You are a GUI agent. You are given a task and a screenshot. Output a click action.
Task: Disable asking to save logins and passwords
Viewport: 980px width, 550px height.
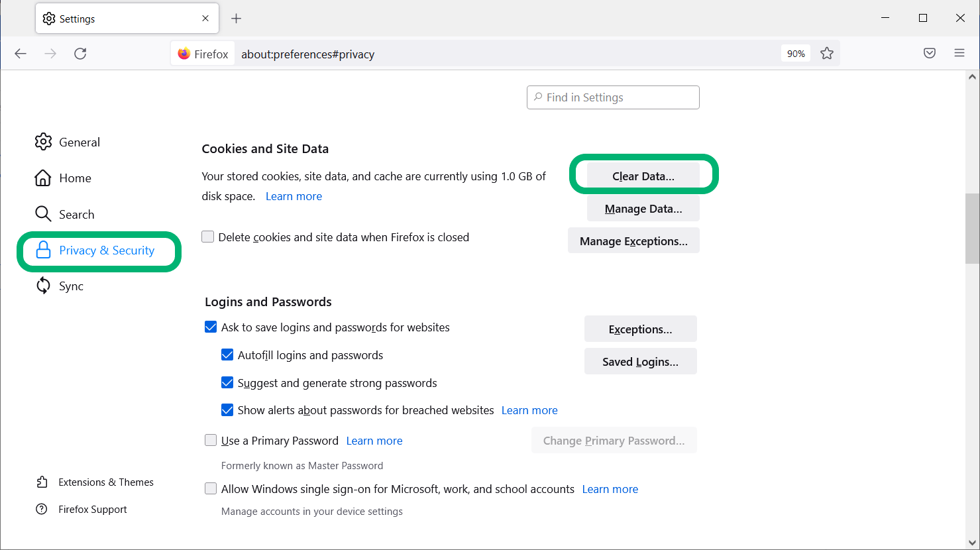click(x=211, y=327)
